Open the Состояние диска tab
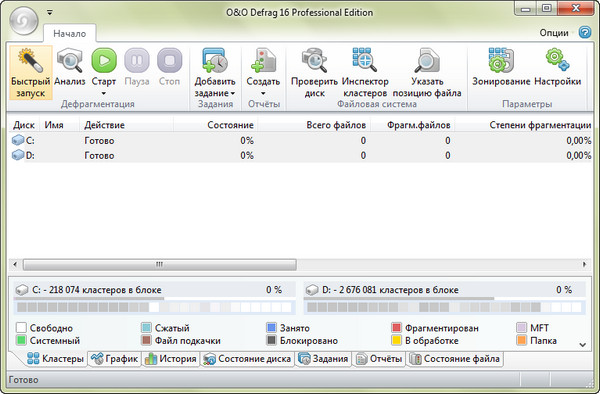 coord(247,359)
